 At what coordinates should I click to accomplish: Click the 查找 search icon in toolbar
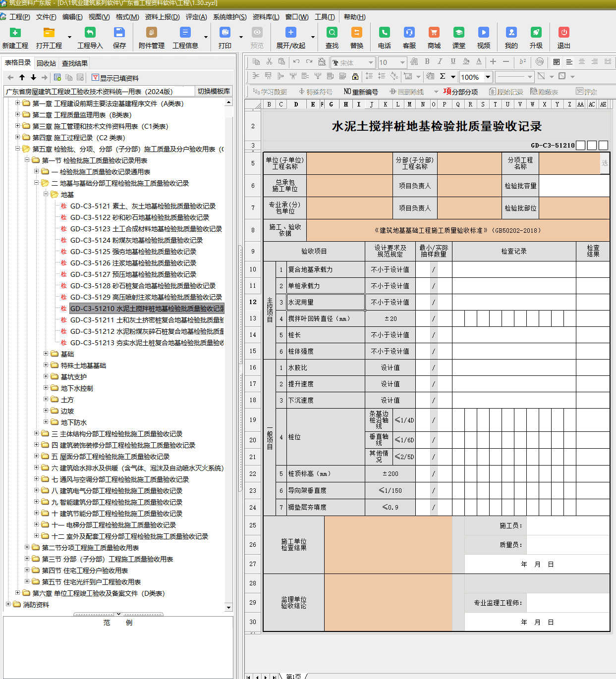click(332, 33)
